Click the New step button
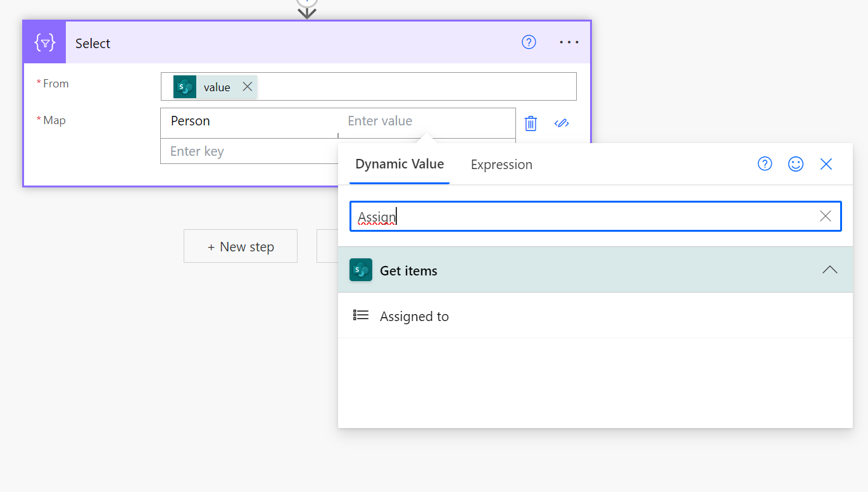The image size is (868, 492). 240,246
